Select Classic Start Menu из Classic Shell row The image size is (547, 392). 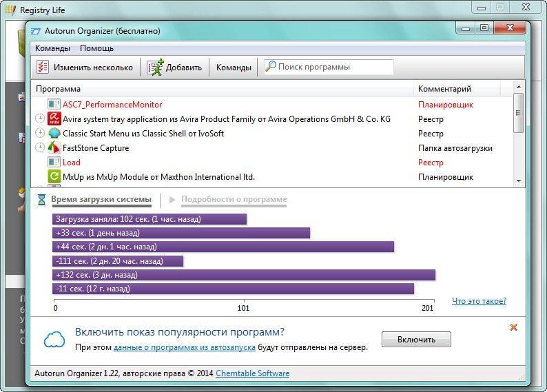pos(272,133)
